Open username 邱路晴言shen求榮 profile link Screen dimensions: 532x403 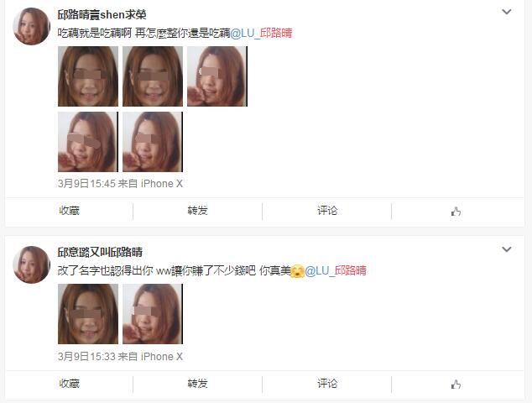tap(102, 14)
